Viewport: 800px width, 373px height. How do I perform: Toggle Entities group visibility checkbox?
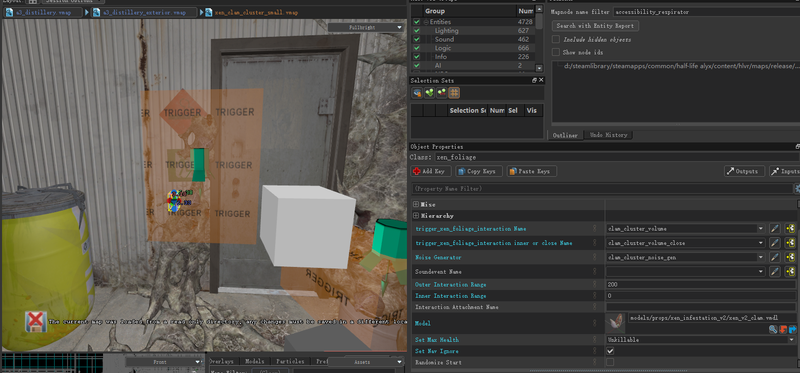417,22
